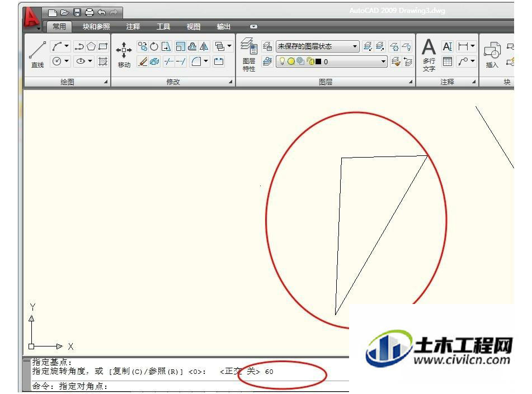Expand the Ellipse tool dropdown arrow
Image resolution: width=532 pixels, height=394 pixels.
pyautogui.click(x=90, y=61)
